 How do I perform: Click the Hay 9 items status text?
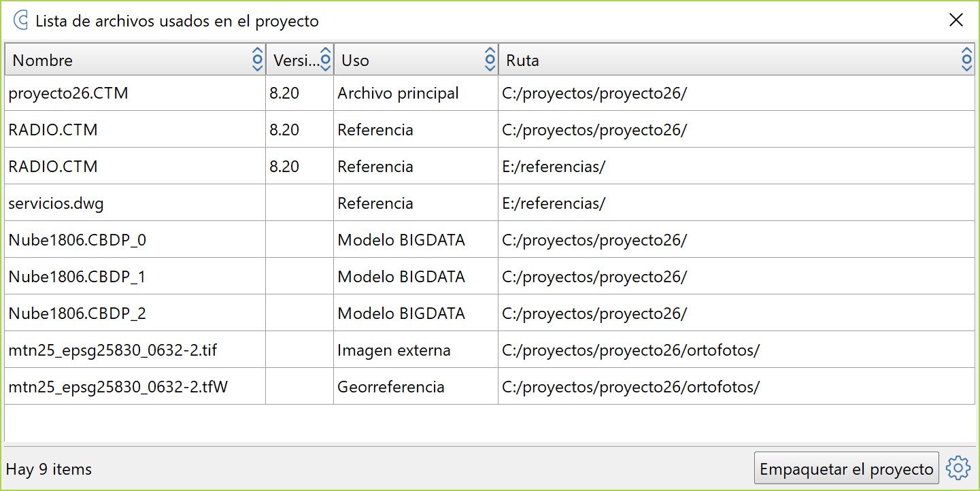coord(48,469)
